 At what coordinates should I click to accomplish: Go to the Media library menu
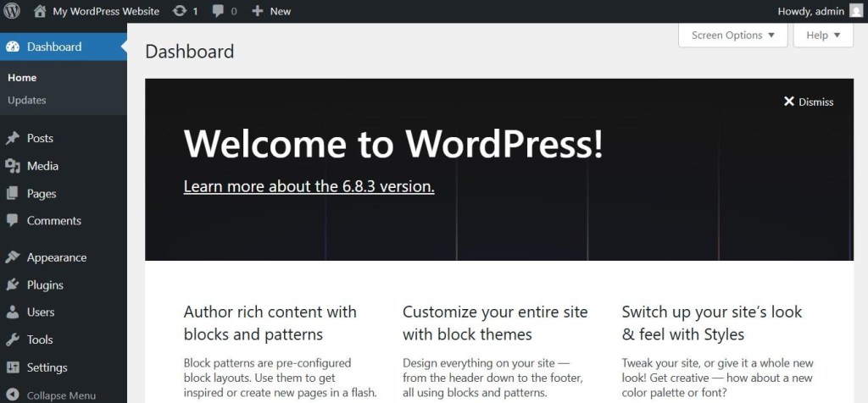click(x=42, y=166)
